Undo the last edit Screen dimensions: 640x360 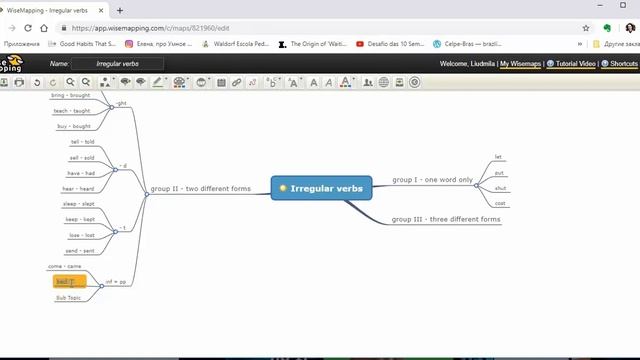pos(37,82)
